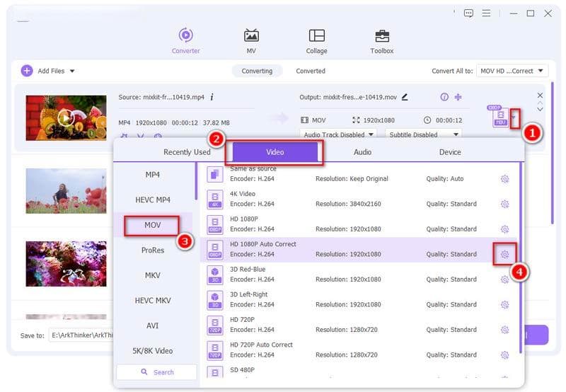Click the 3D Red-Blue preset cube icon
The width and height of the screenshot is (566, 392).
tap(215, 275)
